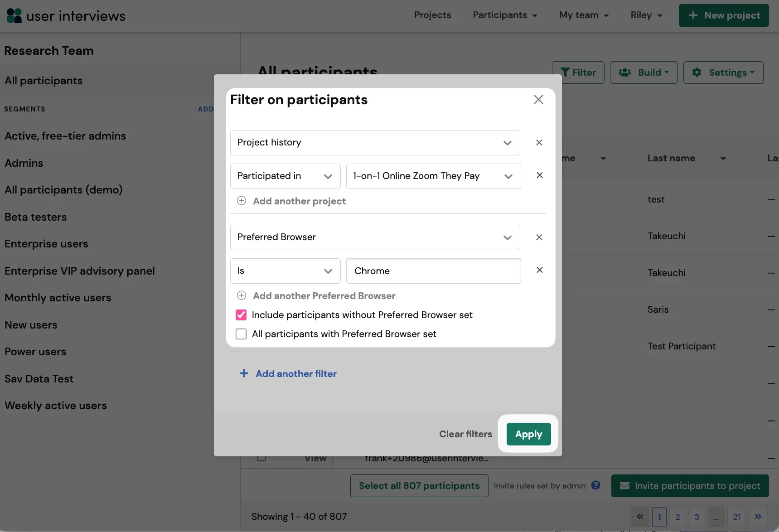The height and width of the screenshot is (532, 779).
Task: Open the Riley account menu
Action: [x=646, y=15]
